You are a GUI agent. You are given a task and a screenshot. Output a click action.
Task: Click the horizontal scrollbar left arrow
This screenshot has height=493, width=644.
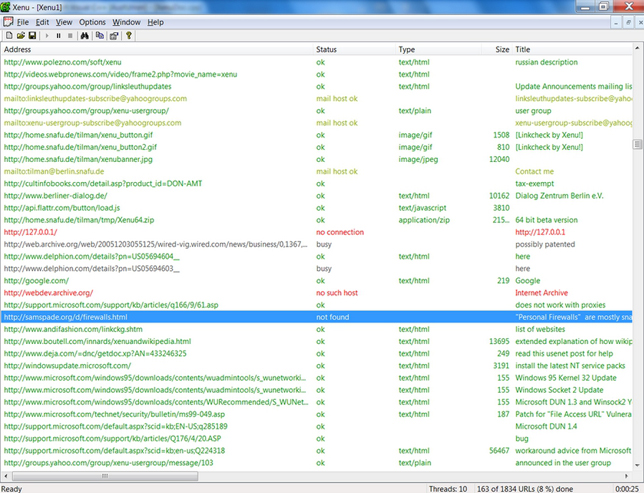pos(6,476)
